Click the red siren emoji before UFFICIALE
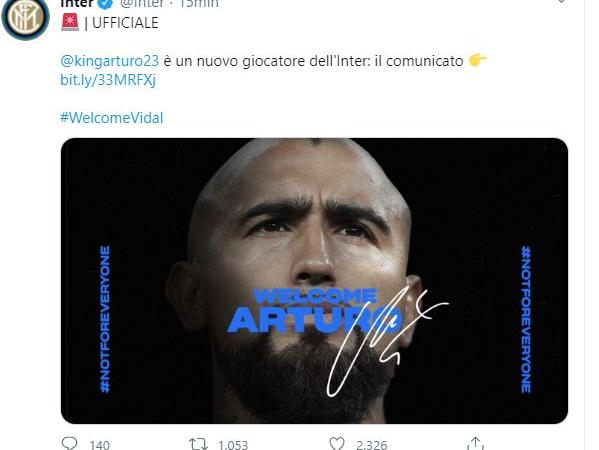599x450 pixels. 70,22
